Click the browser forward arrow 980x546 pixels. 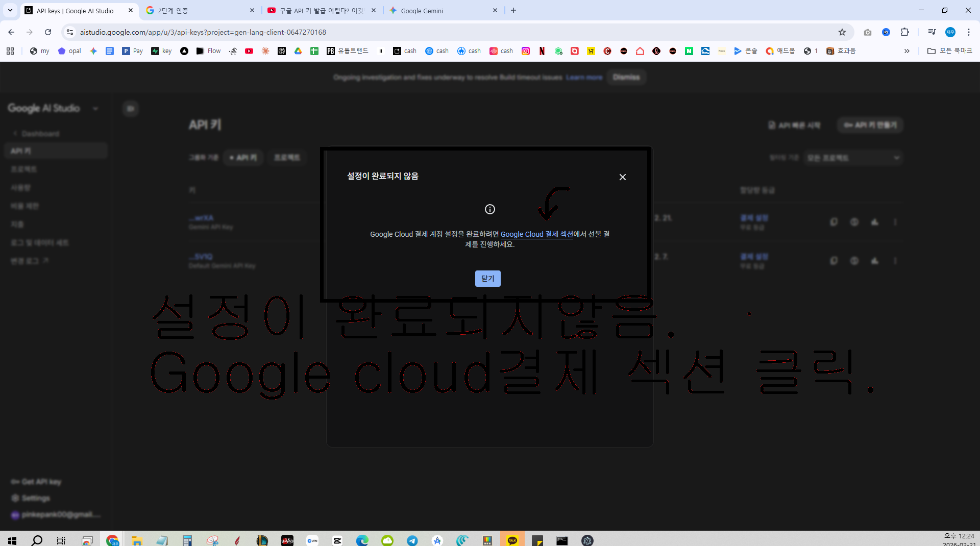(30, 32)
